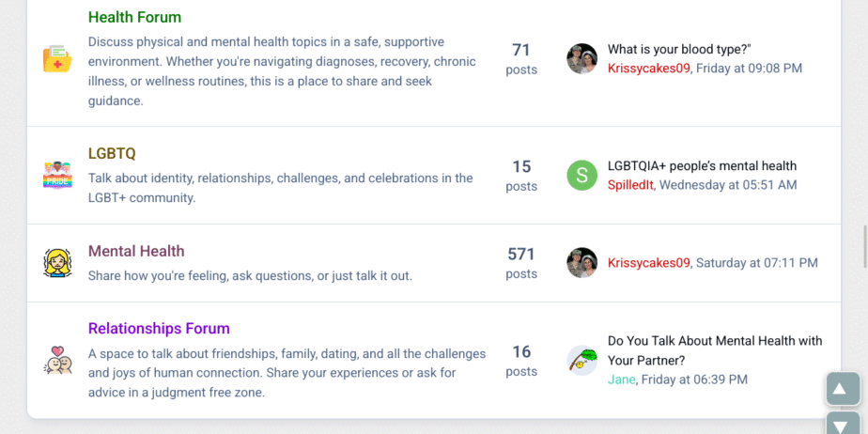
Task: Click Krissycakes09's avatar in Health Forum row
Action: point(582,59)
